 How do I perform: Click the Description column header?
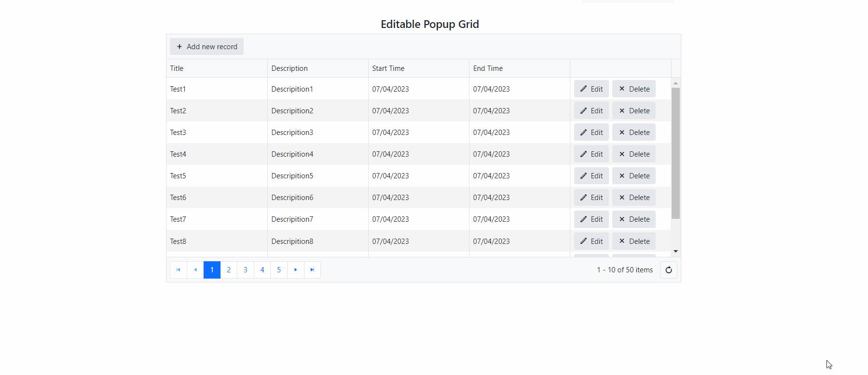click(318, 68)
